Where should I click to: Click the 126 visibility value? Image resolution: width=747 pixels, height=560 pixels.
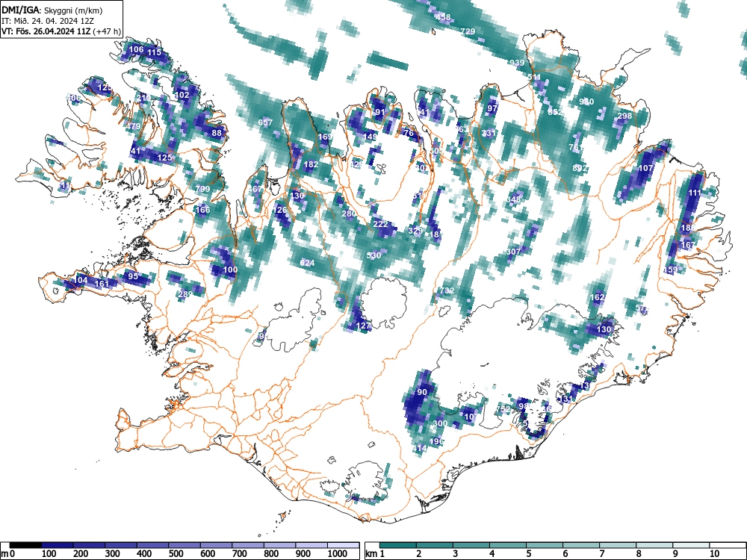(280, 210)
